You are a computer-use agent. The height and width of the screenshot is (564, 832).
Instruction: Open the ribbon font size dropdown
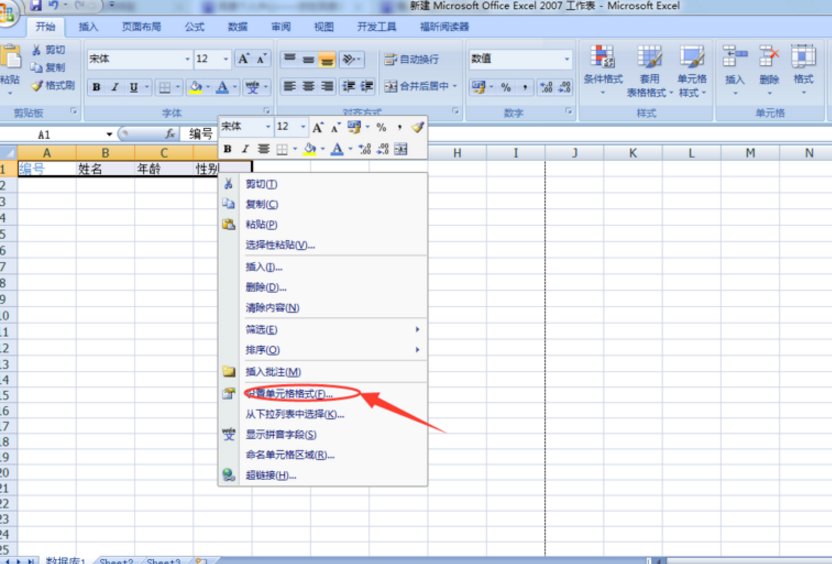(226, 59)
